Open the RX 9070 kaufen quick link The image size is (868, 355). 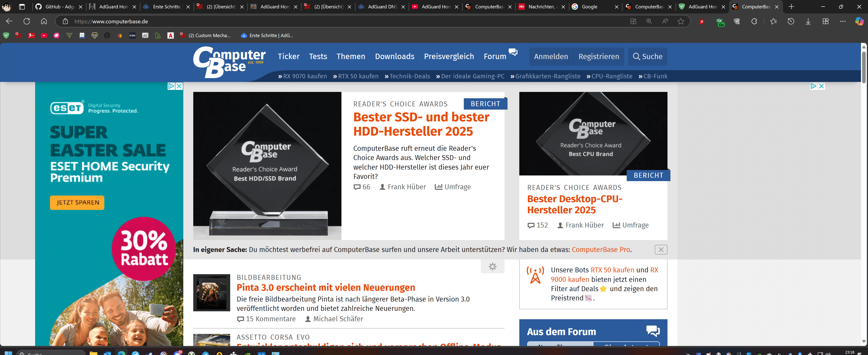pos(302,76)
